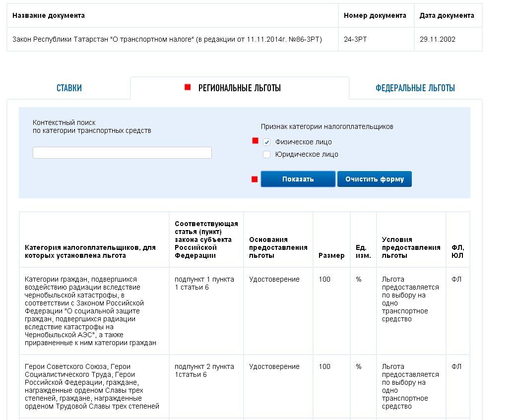Click the ФЛ, ЮЛ column header
515x420 pixels.
(x=457, y=251)
